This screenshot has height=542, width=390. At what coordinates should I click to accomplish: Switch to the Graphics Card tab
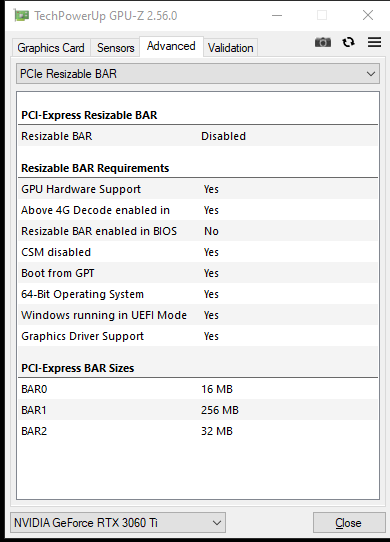[x=51, y=48]
